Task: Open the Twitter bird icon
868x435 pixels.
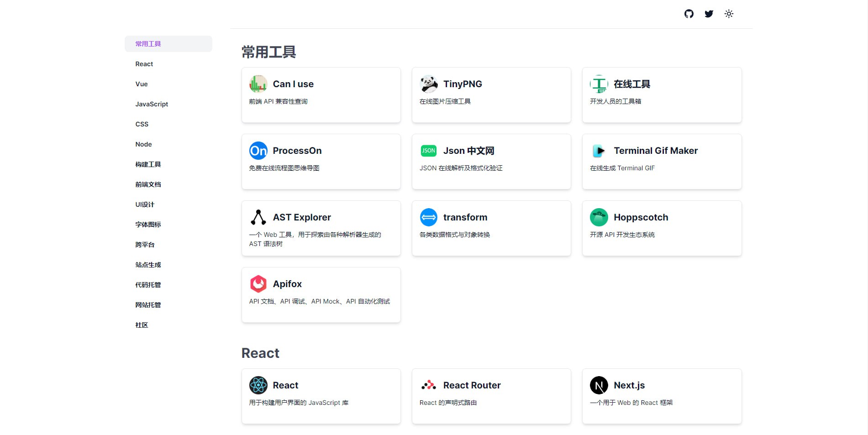Action: [709, 14]
